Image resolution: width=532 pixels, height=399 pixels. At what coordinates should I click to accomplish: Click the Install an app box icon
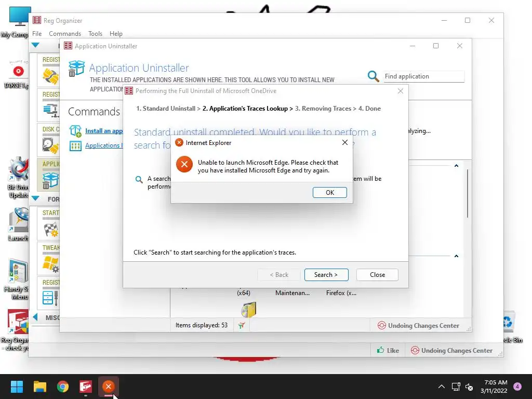click(x=75, y=131)
